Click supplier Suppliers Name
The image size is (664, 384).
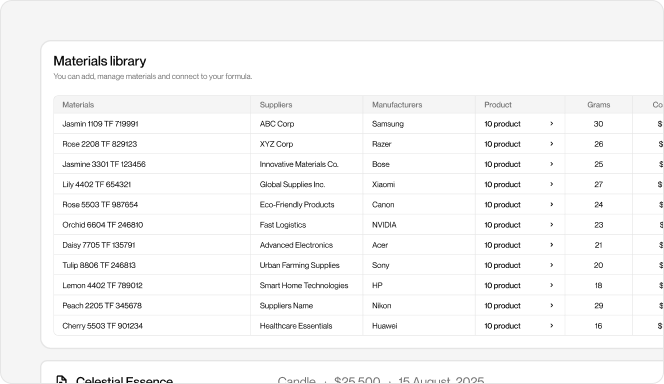[x=286, y=306]
